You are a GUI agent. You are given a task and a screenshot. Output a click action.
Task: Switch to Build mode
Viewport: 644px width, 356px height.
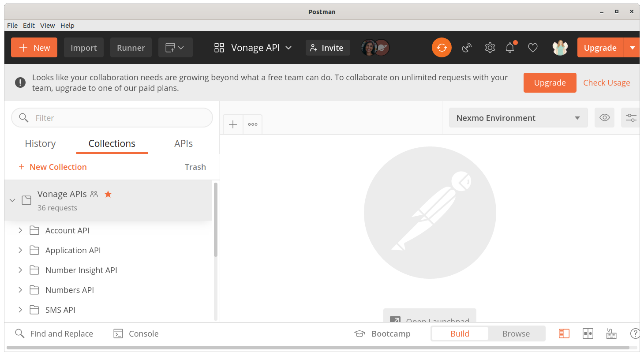coord(460,334)
